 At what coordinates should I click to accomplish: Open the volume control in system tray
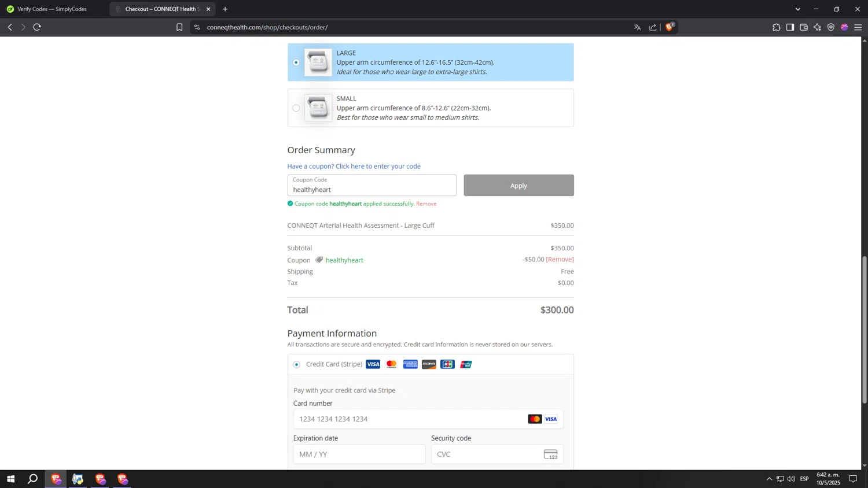click(791, 479)
